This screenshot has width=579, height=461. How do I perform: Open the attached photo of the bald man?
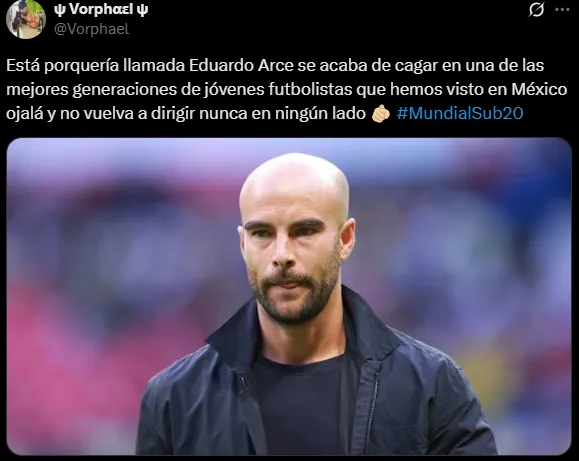coord(289,297)
